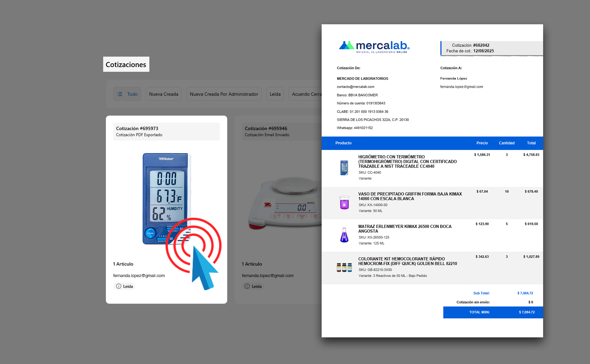Click the hygrometer thumbnail in the product table
The width and height of the screenshot is (590, 364).
point(344,168)
